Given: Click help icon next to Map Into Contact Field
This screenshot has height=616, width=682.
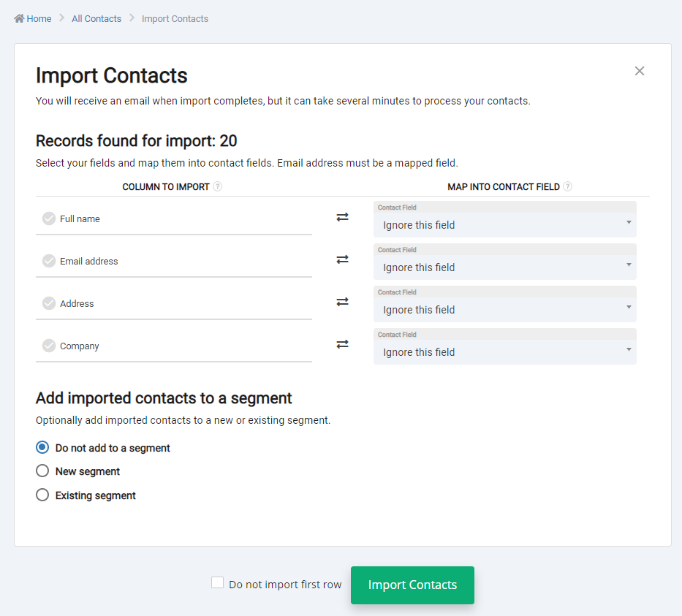Looking at the screenshot, I should [x=568, y=186].
